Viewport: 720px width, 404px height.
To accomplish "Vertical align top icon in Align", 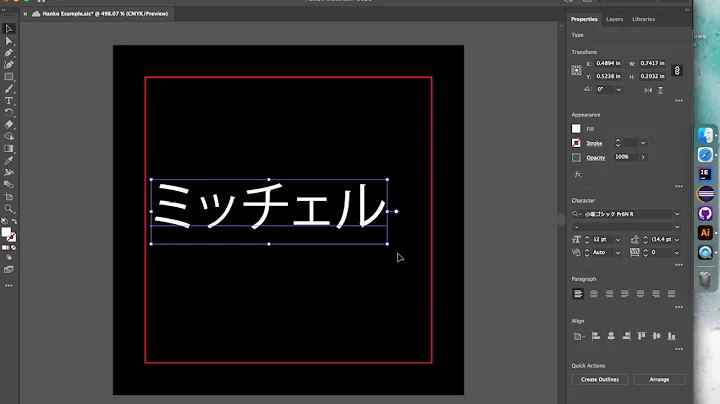I will [641, 336].
